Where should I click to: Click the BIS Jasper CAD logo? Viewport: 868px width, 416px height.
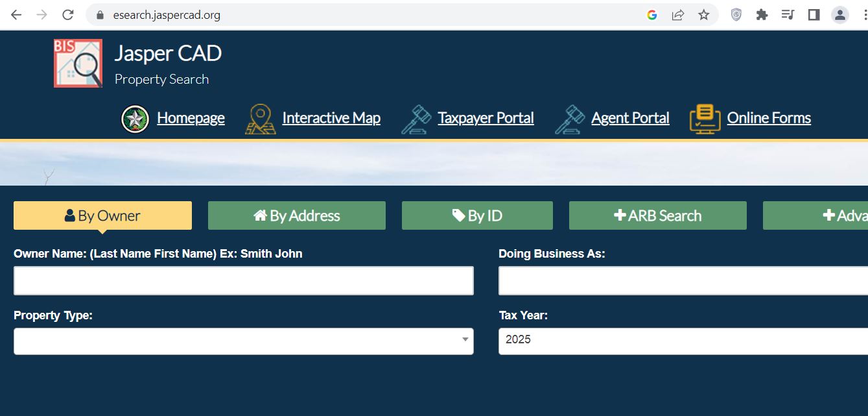pyautogui.click(x=78, y=63)
